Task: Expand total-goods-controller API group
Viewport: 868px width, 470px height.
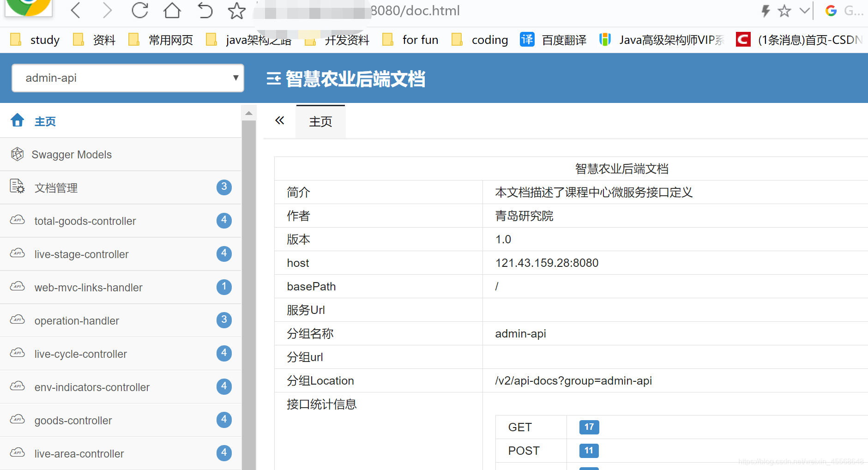Action: click(121, 221)
